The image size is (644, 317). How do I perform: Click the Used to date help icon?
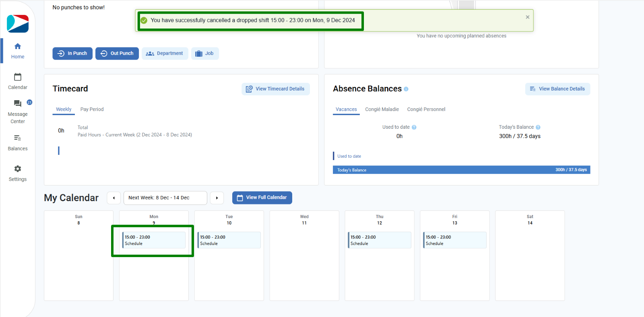[x=414, y=127]
